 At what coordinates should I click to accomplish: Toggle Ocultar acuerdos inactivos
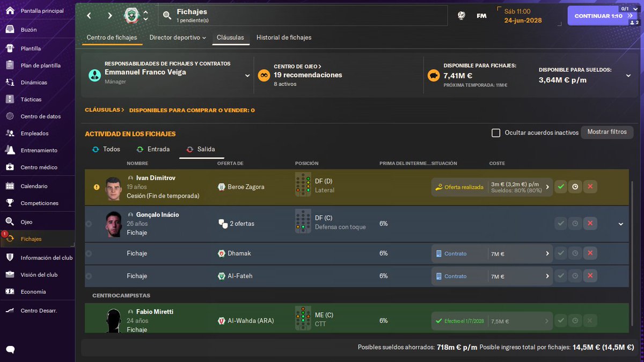coord(496,132)
